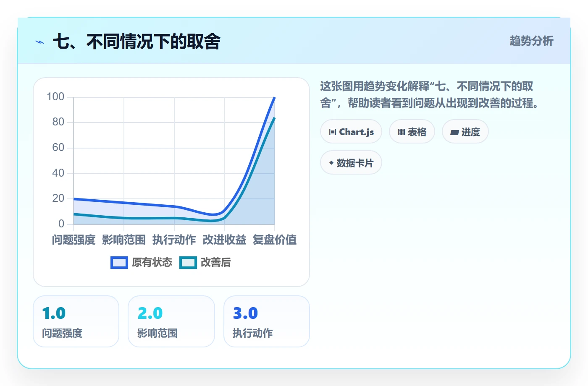Open the 2.0 影响范围 data card
This screenshot has width=588, height=386.
coord(171,321)
